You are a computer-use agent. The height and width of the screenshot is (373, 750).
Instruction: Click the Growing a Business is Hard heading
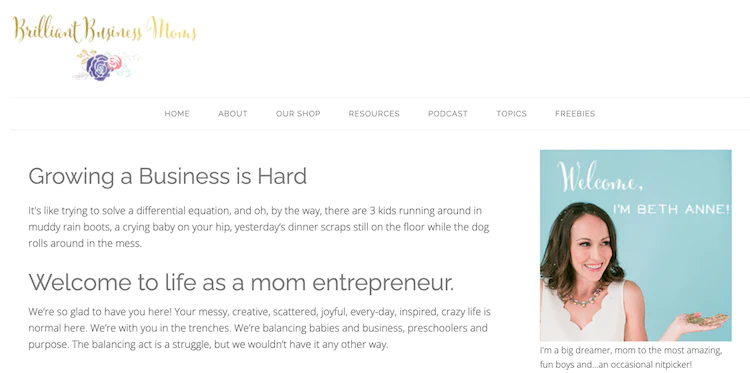point(167,176)
